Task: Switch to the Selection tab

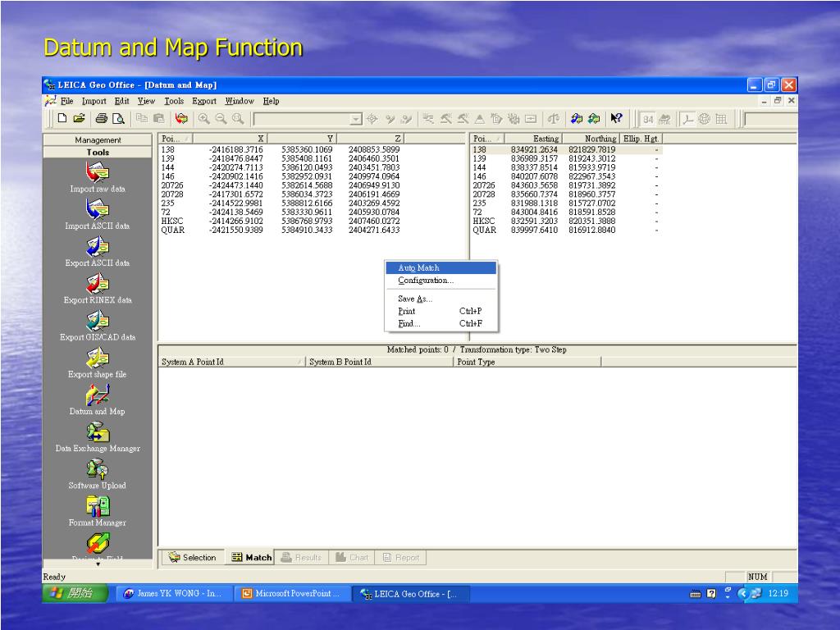Action: coord(192,557)
